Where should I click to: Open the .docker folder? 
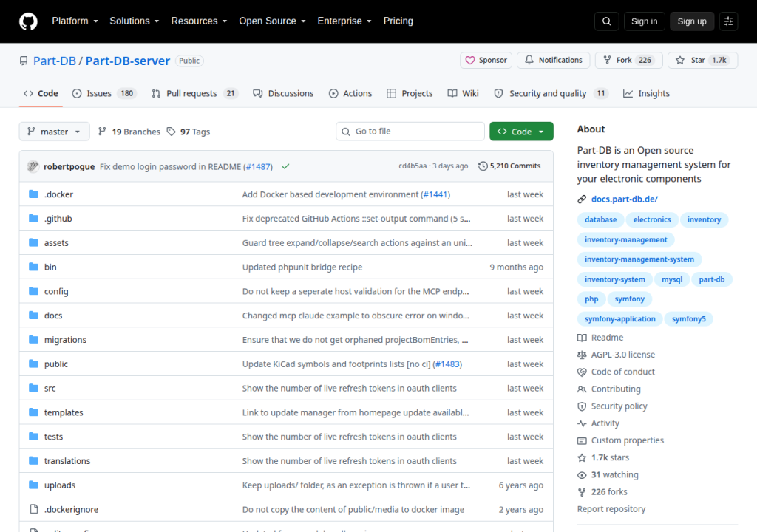coord(58,194)
